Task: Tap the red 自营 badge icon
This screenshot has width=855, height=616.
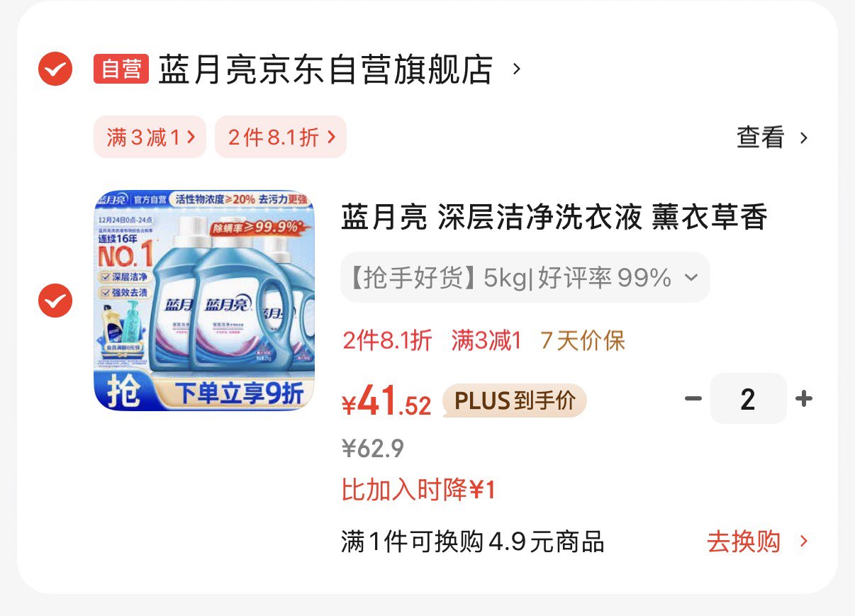Action: [121, 69]
